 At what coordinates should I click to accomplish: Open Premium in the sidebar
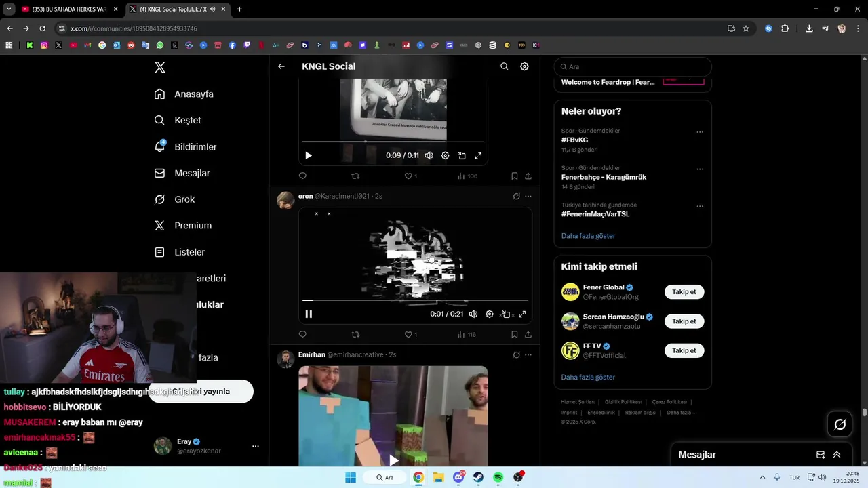pos(183,226)
